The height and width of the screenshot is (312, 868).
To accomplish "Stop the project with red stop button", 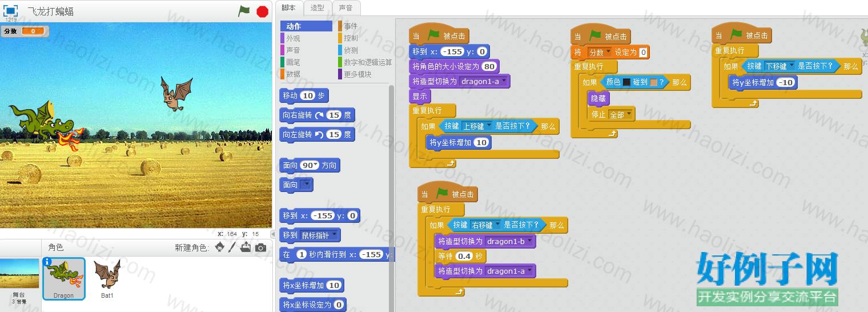I will (x=263, y=11).
